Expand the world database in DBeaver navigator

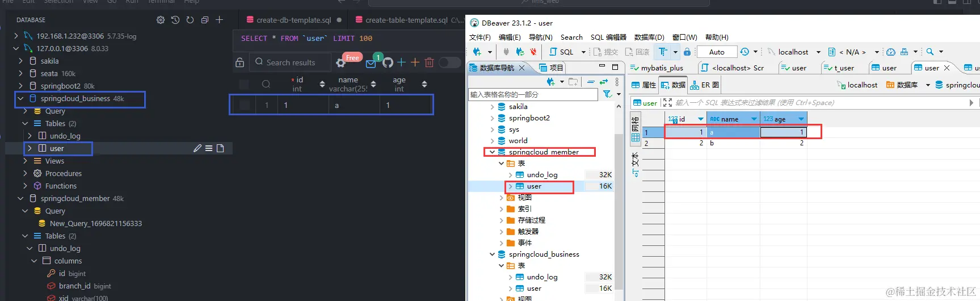[492, 141]
